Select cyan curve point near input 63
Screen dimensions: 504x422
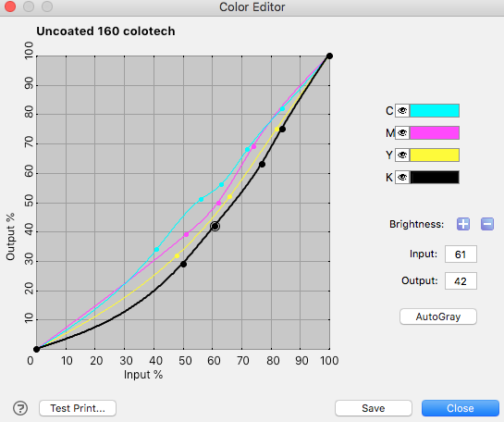pos(221,185)
